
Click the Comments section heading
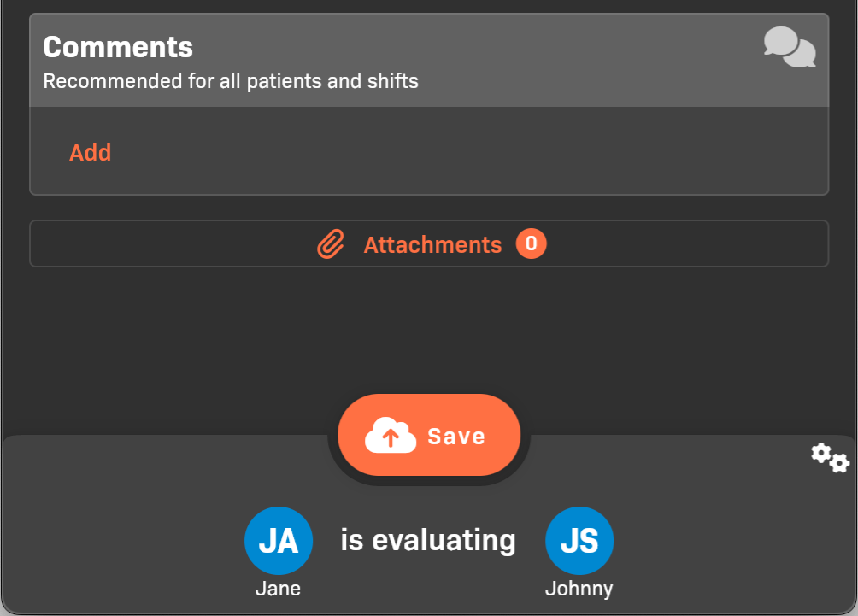pyautogui.click(x=118, y=46)
